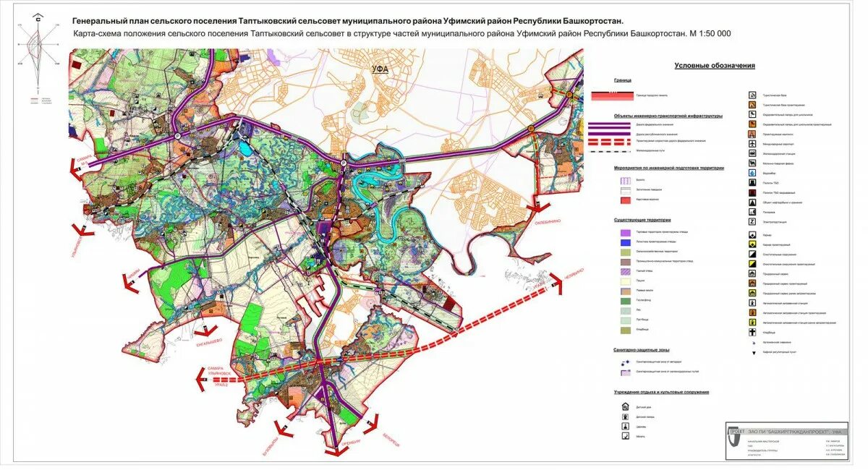Click the orange roadside service house icon
The height and width of the screenshot is (470, 868).
(752, 283)
